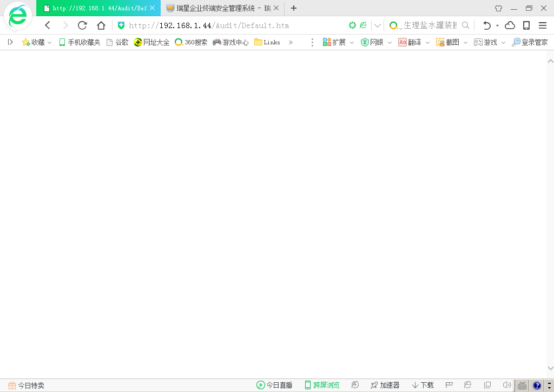Open the skin shirt icon in title bar
The height and width of the screenshot is (392, 554).
coord(498,8)
